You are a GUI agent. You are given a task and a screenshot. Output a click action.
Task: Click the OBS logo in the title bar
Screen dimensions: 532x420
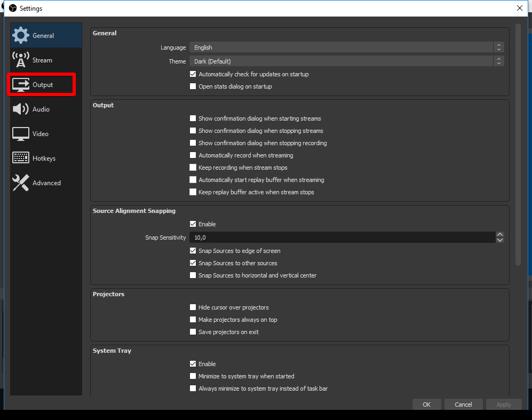tap(12, 8)
